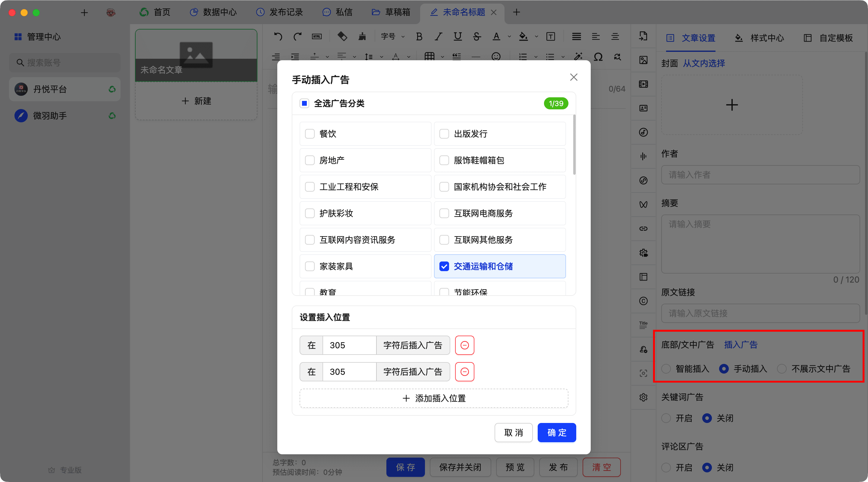Apply strikethrough text formatting icon

(x=476, y=36)
